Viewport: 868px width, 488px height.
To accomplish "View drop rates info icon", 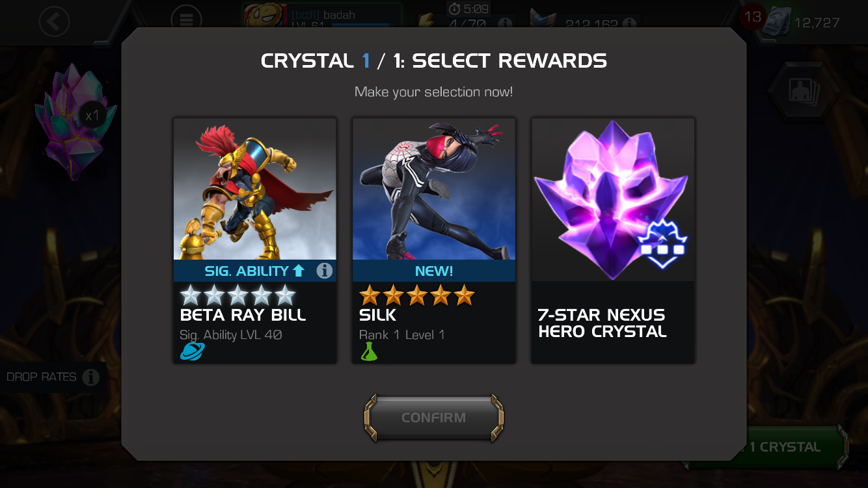I will [91, 377].
